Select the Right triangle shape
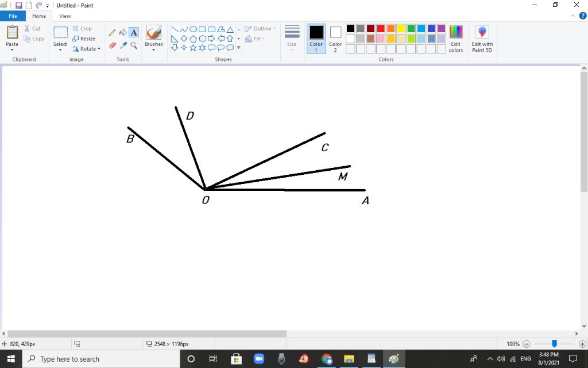The image size is (588, 368). click(175, 39)
